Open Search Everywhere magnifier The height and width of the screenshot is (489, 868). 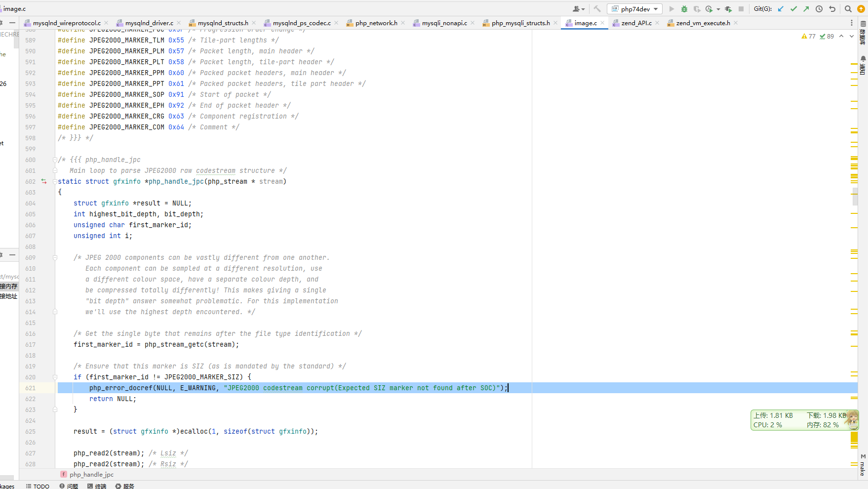848,9
